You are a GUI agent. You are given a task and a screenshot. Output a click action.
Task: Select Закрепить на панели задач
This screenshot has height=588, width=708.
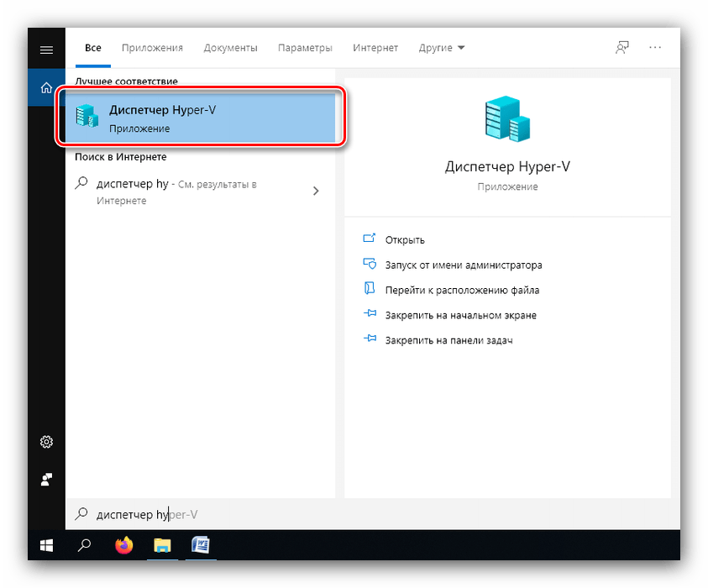pos(448,340)
